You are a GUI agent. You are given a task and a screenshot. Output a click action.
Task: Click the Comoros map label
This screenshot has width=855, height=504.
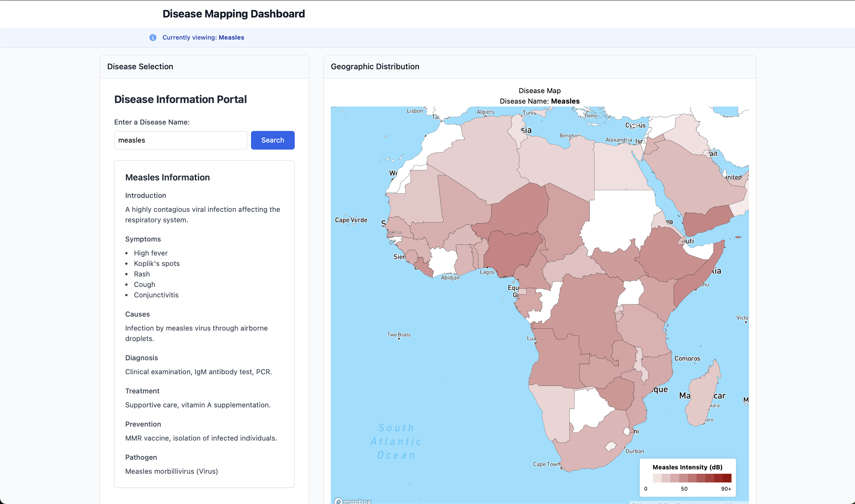687,358
